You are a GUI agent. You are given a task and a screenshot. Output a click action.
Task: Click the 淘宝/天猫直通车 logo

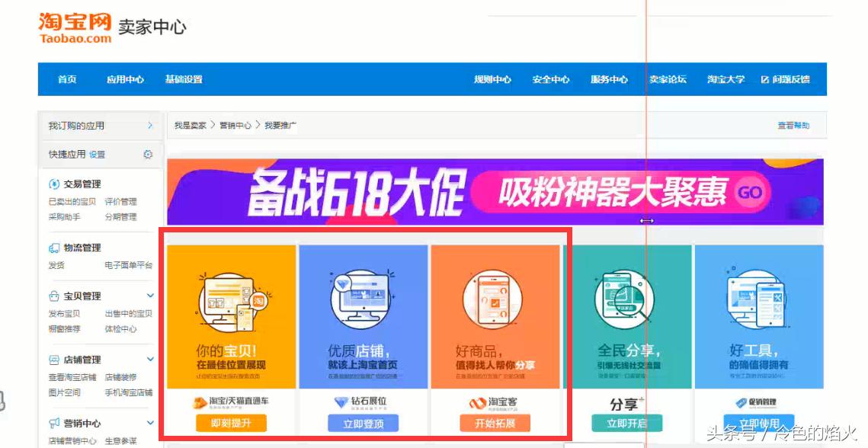coord(231,402)
